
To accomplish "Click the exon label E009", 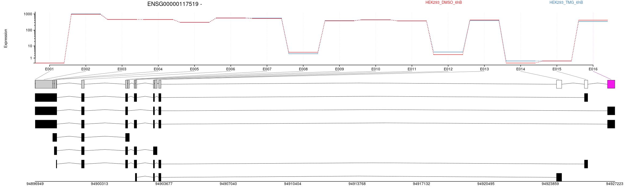I will click(339, 69).
